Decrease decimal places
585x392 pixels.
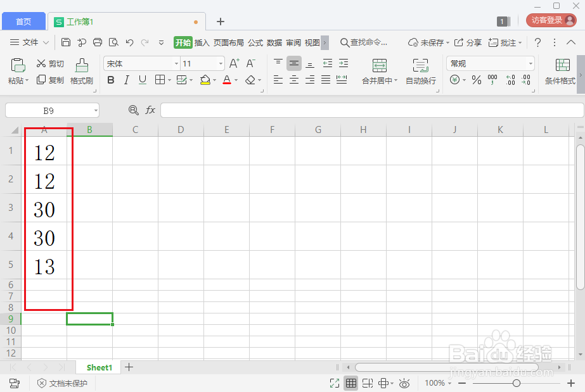coord(526,80)
